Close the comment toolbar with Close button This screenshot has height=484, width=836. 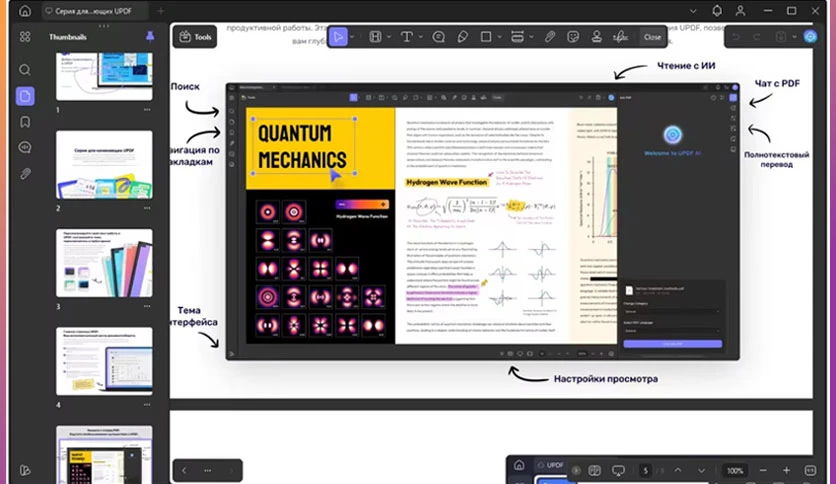tap(652, 37)
